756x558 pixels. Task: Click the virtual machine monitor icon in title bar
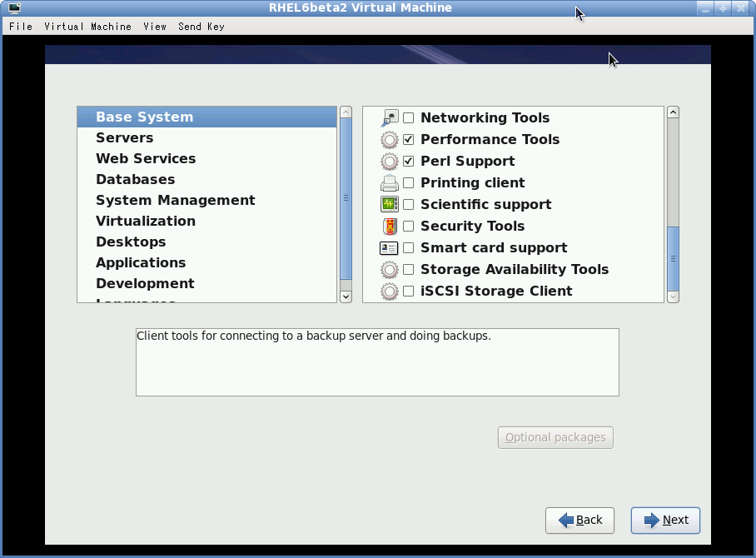(x=14, y=7)
